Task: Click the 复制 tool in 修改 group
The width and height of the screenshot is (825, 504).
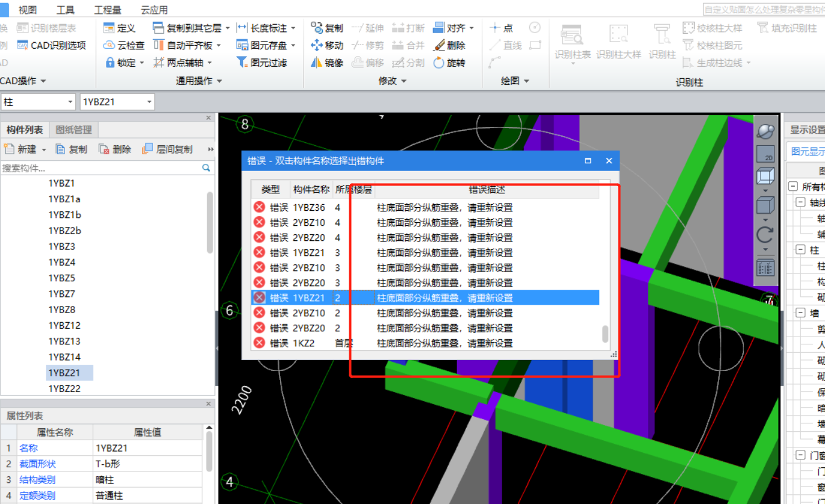Action: click(x=327, y=28)
